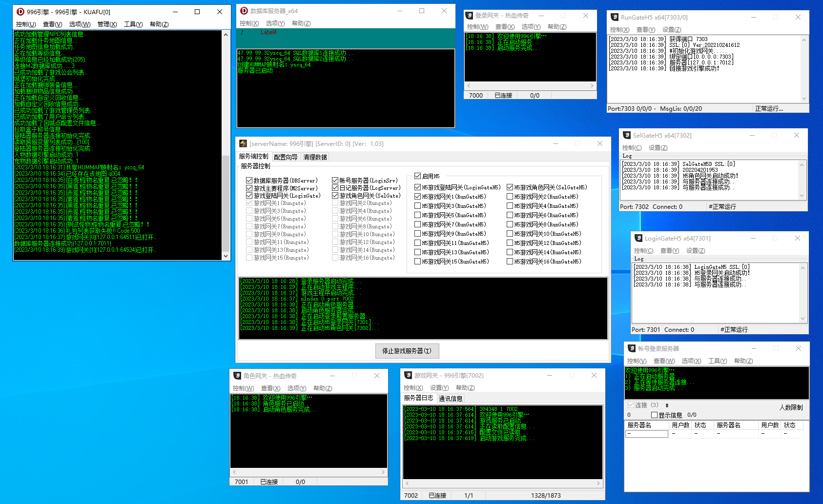Open 管理(X) menu in KUAFU window
The width and height of the screenshot is (823, 504).
[x=107, y=24]
